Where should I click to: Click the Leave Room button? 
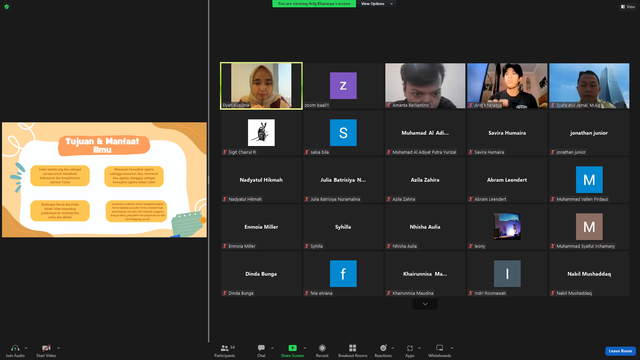pyautogui.click(x=620, y=351)
